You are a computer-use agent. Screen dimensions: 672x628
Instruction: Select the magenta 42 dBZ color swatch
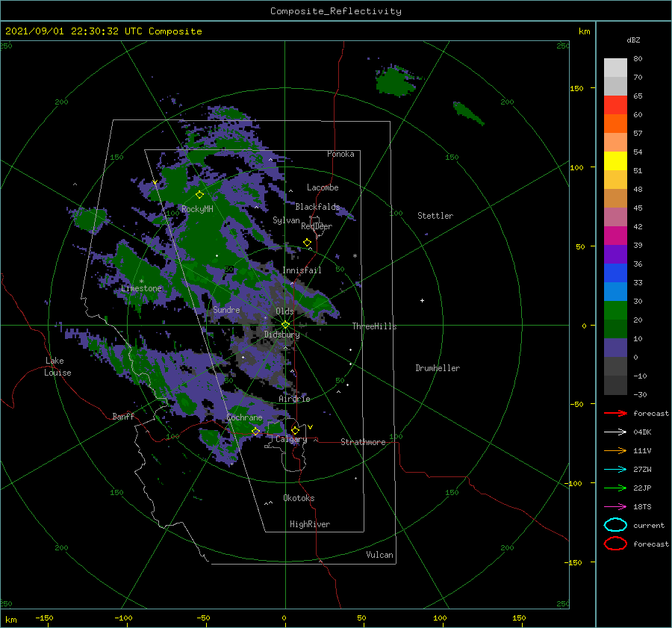[615, 235]
